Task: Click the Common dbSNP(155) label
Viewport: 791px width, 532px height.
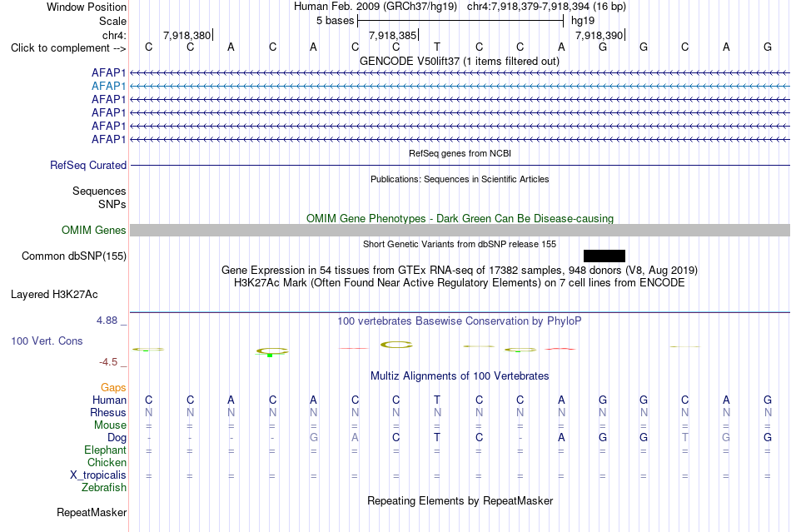Action: [x=74, y=256]
